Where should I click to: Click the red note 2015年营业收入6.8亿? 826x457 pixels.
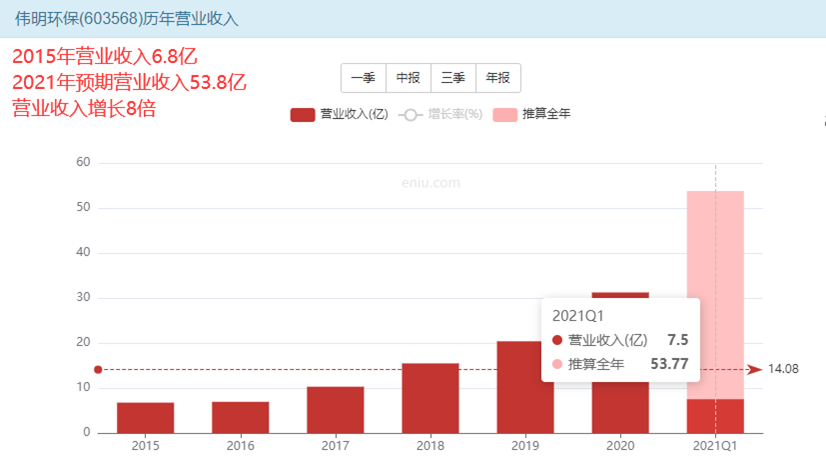105,56
